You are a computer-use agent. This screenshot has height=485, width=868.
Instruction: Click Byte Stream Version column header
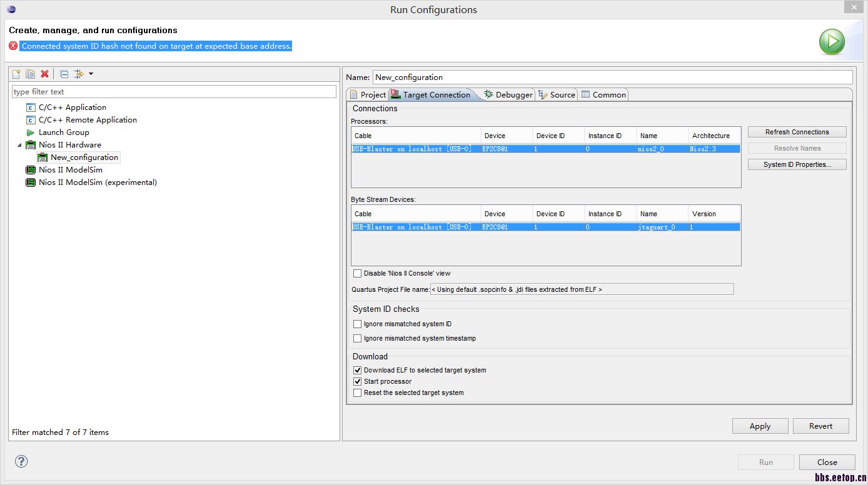tap(714, 214)
